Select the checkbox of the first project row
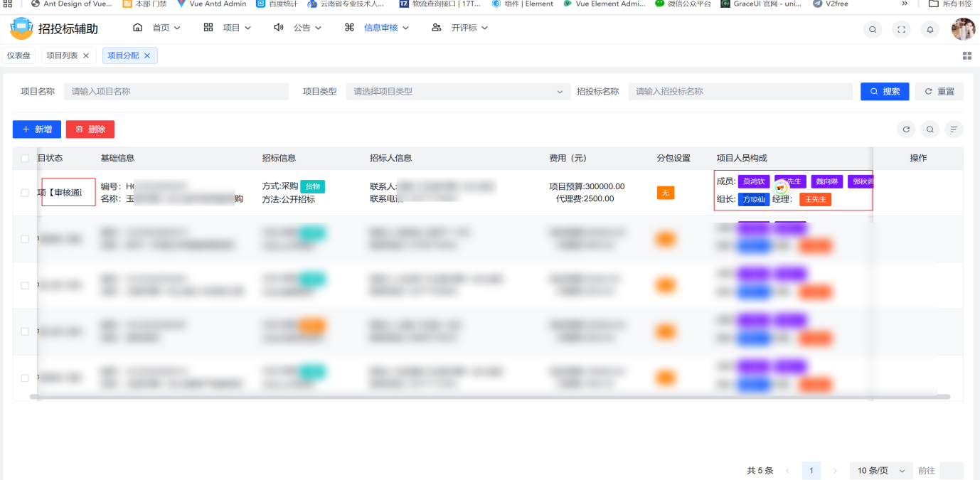This screenshot has height=480, width=980. click(x=25, y=192)
